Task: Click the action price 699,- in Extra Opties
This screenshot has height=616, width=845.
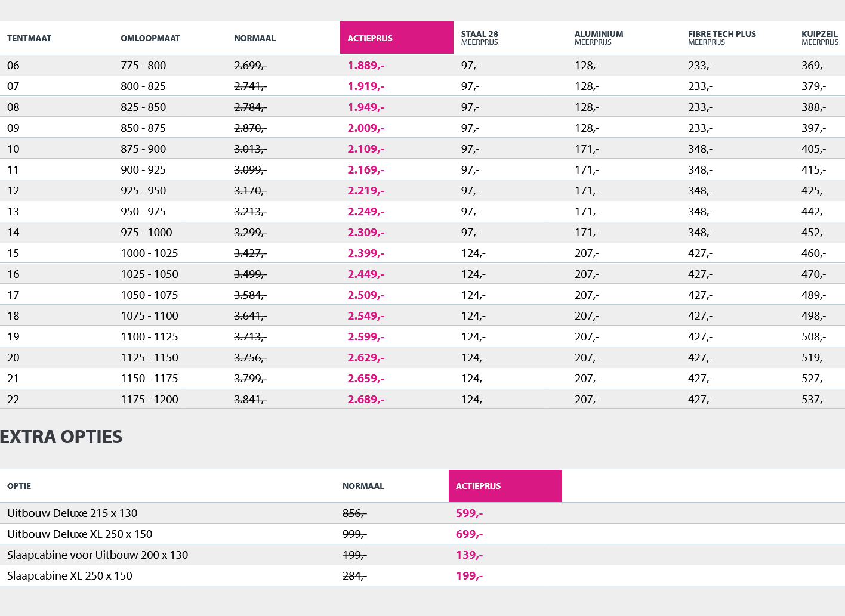Action: click(x=469, y=534)
